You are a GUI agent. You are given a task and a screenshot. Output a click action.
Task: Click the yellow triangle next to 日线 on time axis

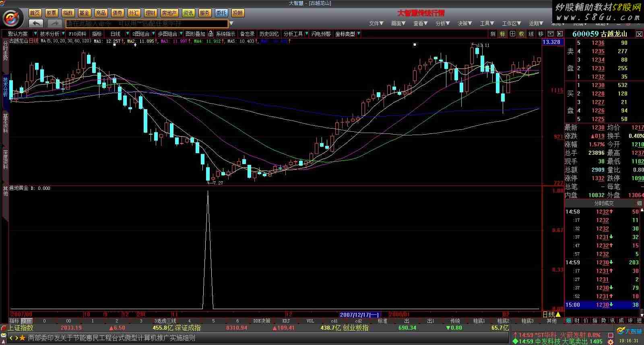(558, 314)
